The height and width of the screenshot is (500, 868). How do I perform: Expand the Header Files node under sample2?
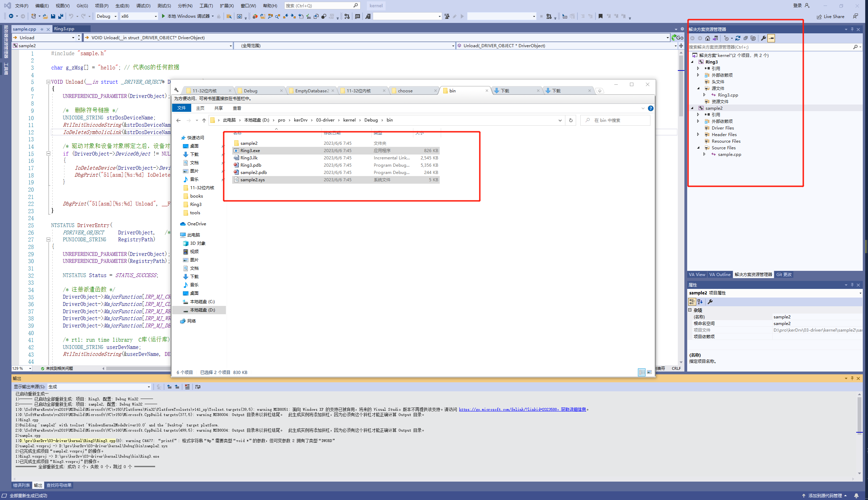point(698,134)
